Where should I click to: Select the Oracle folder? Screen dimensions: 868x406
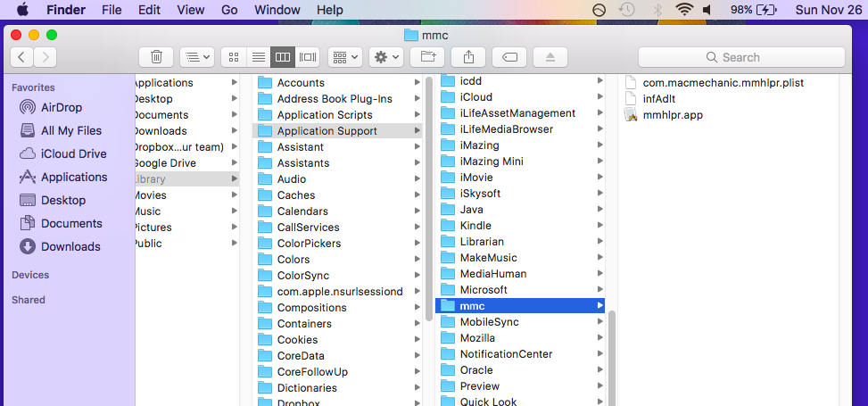(520, 370)
